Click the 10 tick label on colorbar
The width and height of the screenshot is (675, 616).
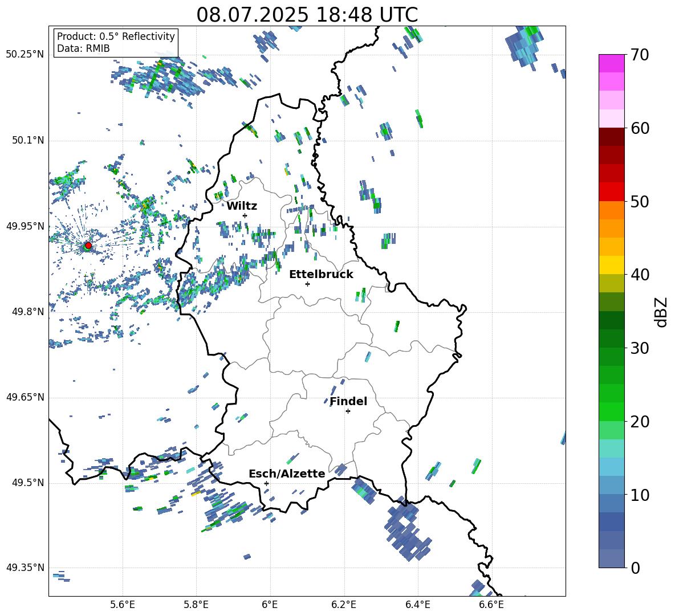click(640, 495)
